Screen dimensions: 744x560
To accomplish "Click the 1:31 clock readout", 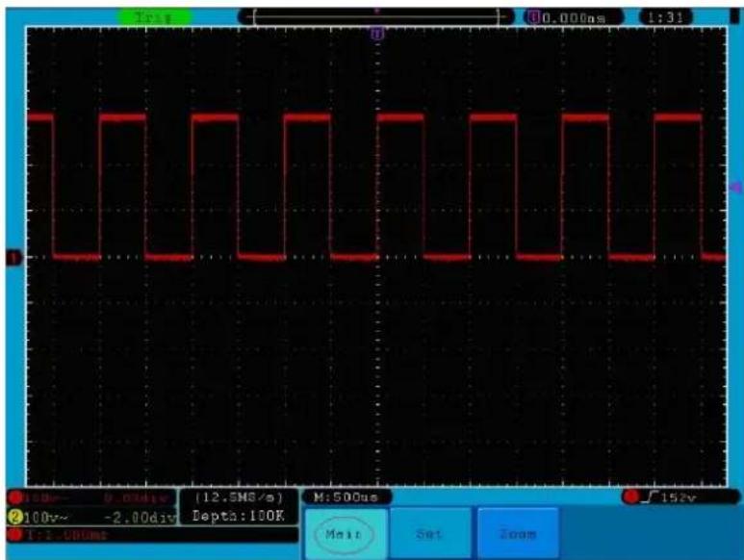I will coord(666,18).
